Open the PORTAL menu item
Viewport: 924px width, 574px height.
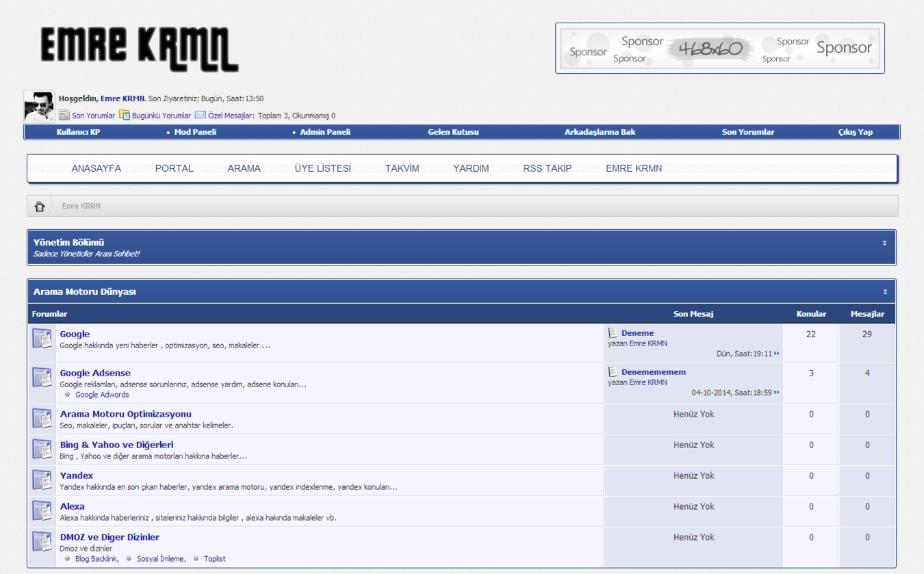coord(174,168)
